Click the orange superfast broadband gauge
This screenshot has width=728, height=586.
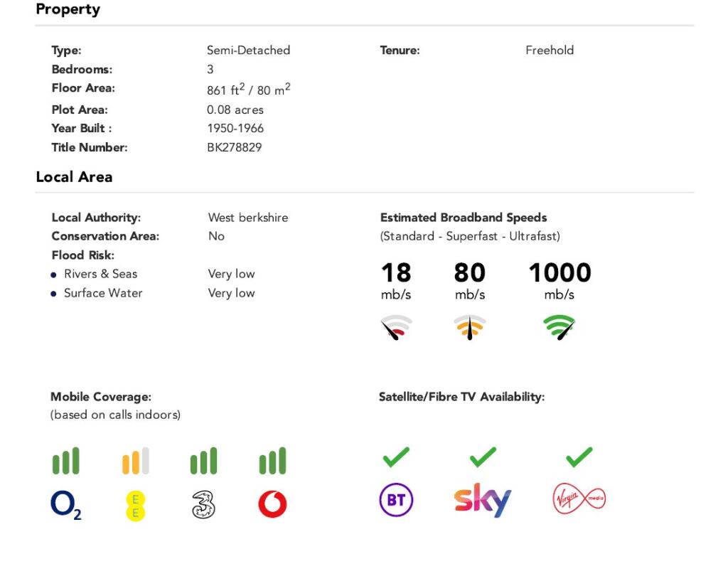469,328
